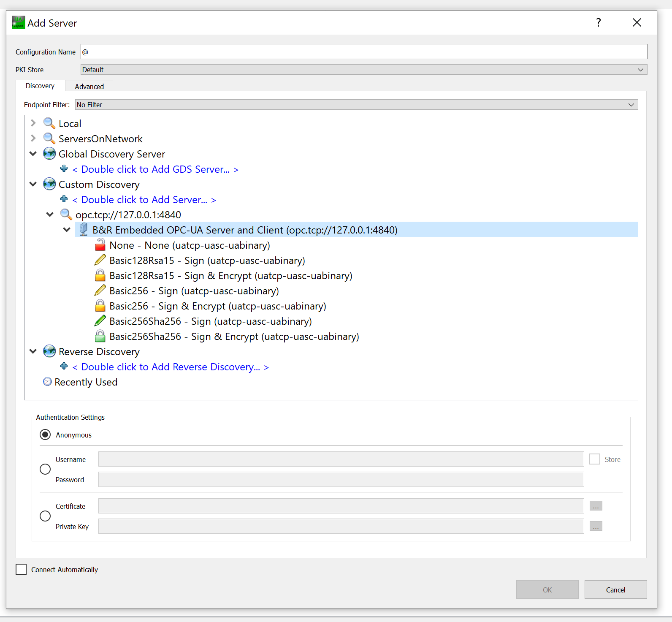The image size is (672, 622).
Task: Open the PKI Store dropdown
Action: tap(364, 70)
